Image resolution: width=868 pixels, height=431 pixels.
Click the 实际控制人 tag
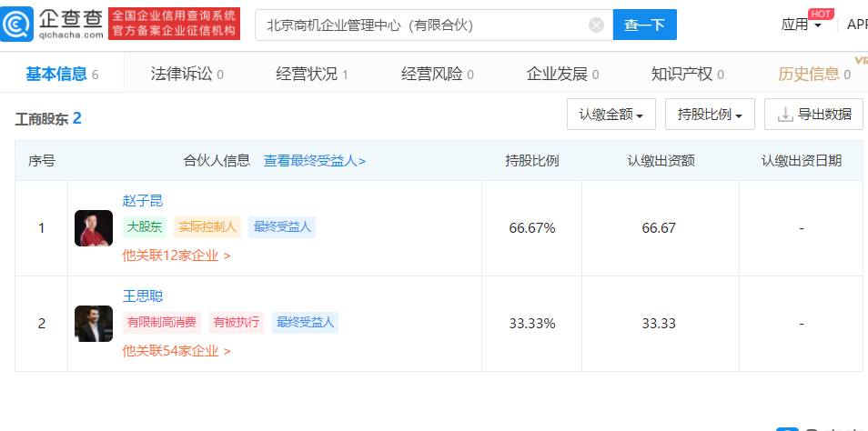pyautogui.click(x=207, y=226)
